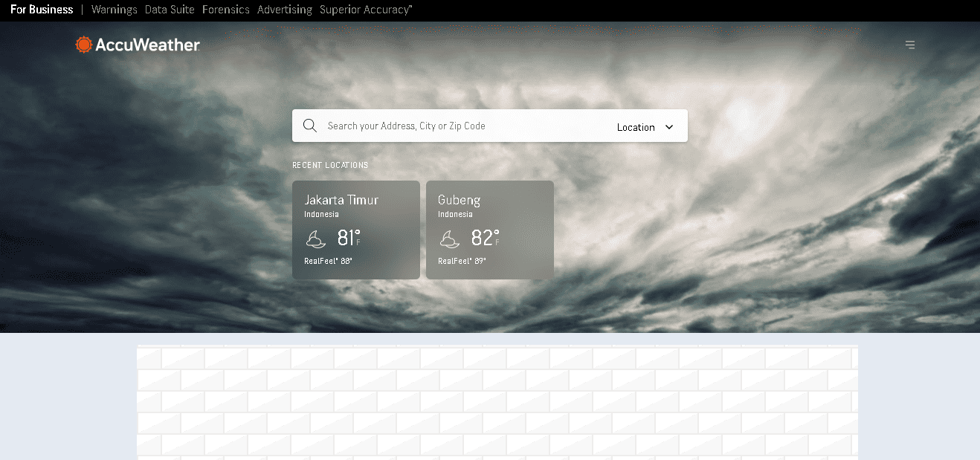Select Advertising in the top bar
The height and width of the screenshot is (460, 980).
tap(284, 9)
